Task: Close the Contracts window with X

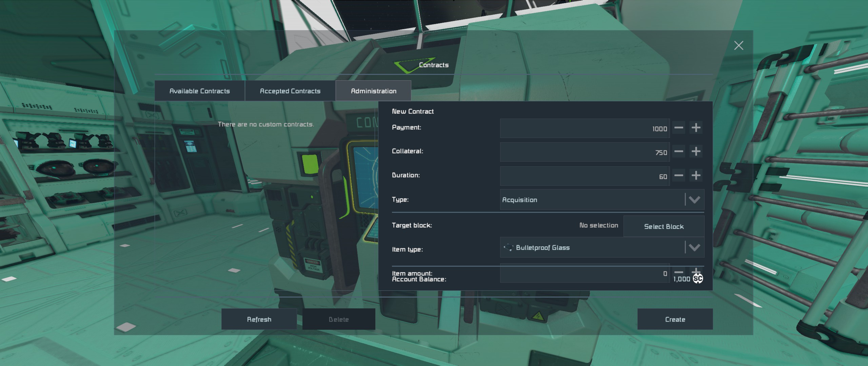Action: (738, 45)
